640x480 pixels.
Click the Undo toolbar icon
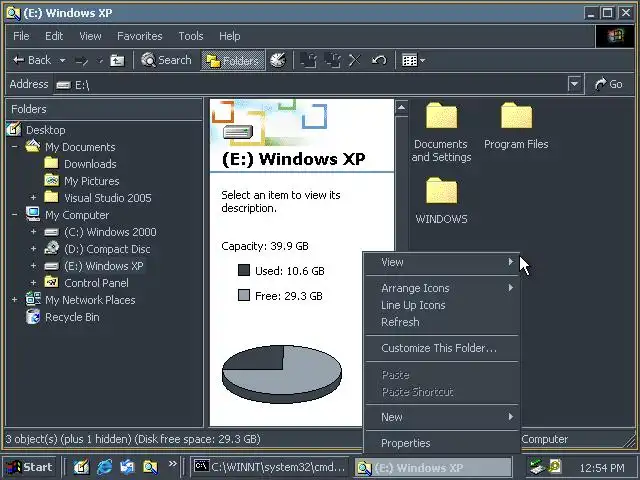point(379,60)
